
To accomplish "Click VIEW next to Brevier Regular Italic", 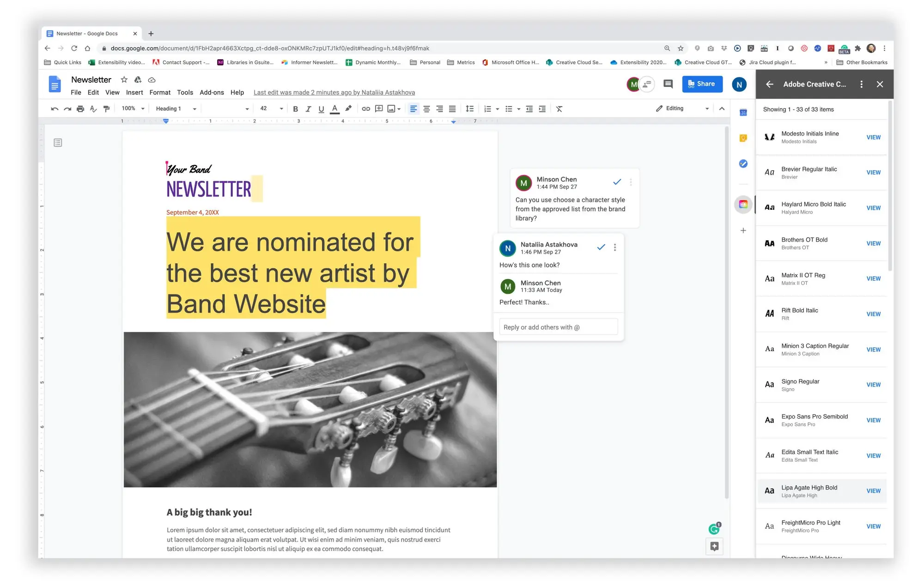I will pyautogui.click(x=873, y=172).
